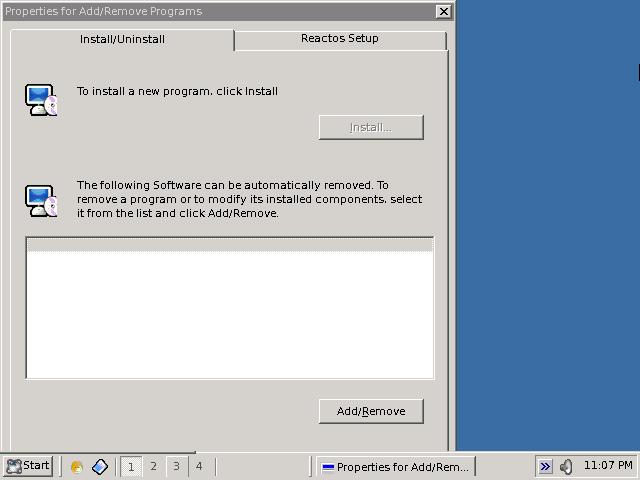Select the highlighted first row in software list

[x=230, y=244]
